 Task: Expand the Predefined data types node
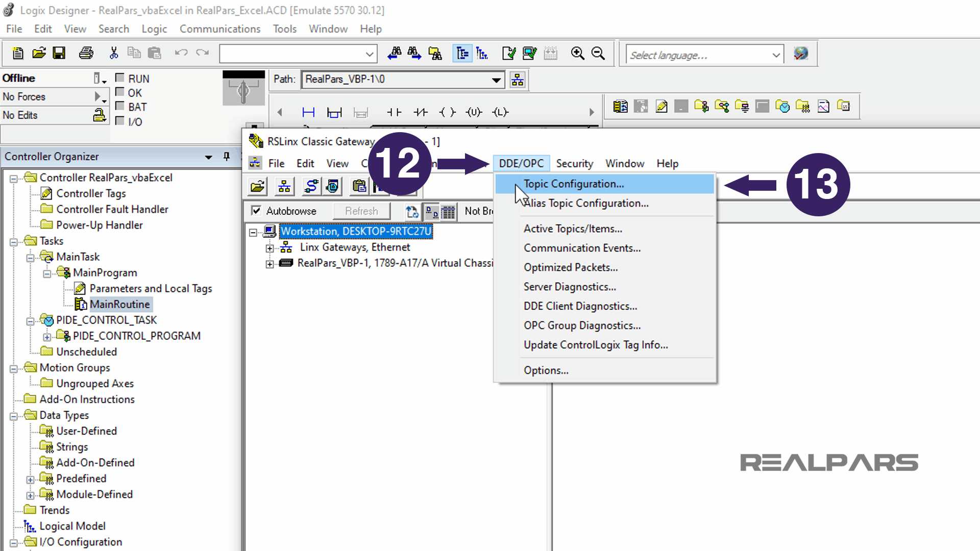pos(30,480)
